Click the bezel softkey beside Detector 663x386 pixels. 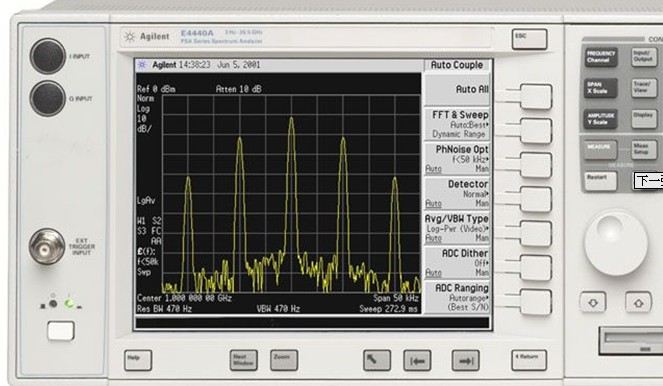point(536,199)
